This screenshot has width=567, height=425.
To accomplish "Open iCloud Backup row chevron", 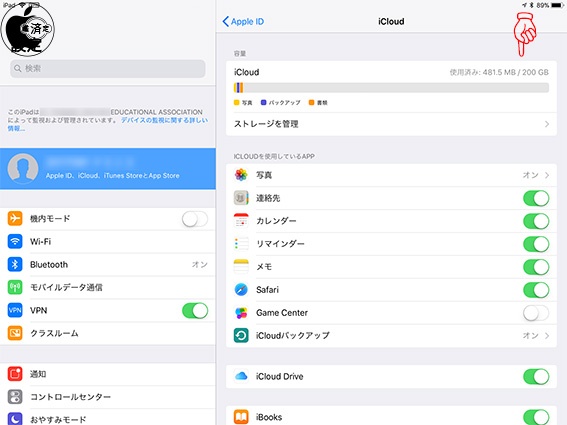I will (x=547, y=336).
